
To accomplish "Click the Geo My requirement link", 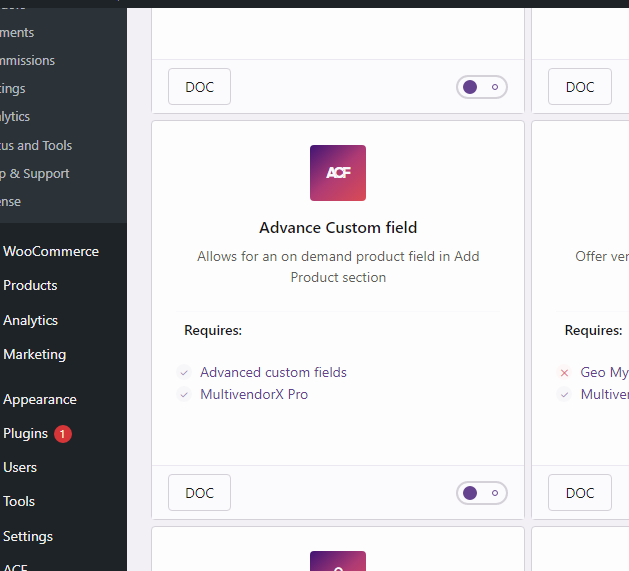I will 605,372.
